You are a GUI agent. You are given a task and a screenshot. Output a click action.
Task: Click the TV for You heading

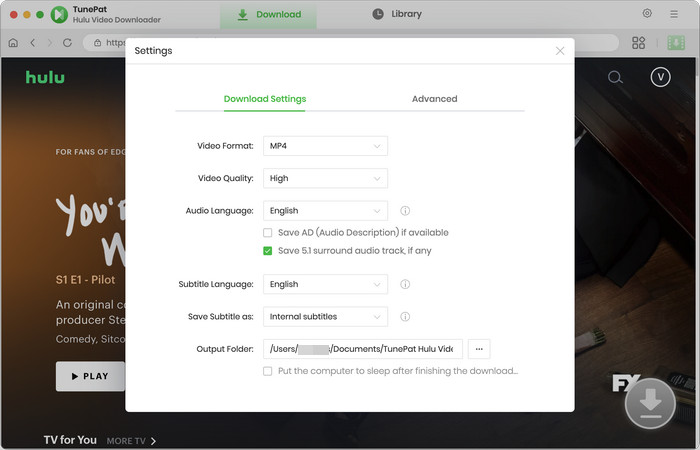pos(70,440)
